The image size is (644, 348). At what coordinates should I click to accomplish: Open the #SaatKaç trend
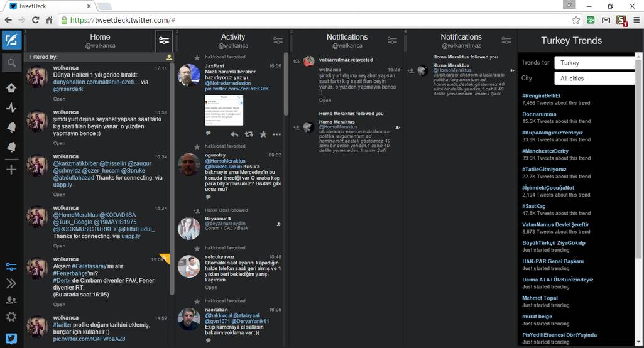533,206
